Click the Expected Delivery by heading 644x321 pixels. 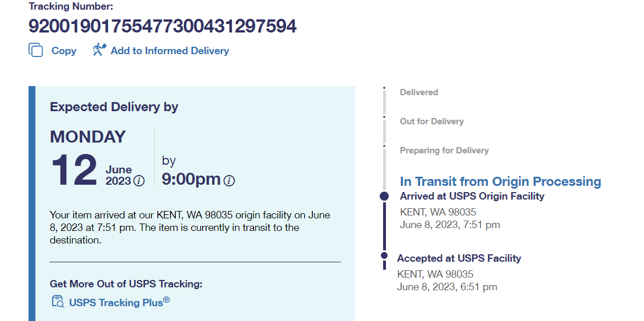point(114,107)
